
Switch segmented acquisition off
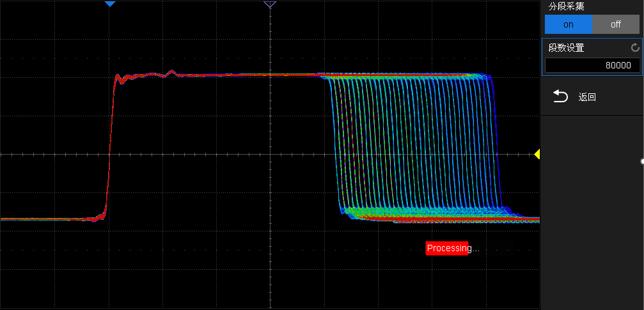pyautogui.click(x=615, y=24)
